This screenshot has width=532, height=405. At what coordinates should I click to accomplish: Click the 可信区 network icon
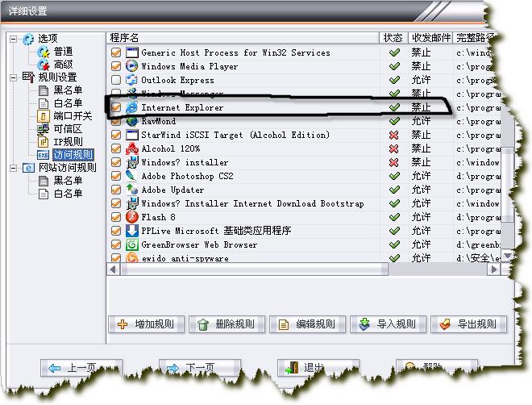[43, 129]
